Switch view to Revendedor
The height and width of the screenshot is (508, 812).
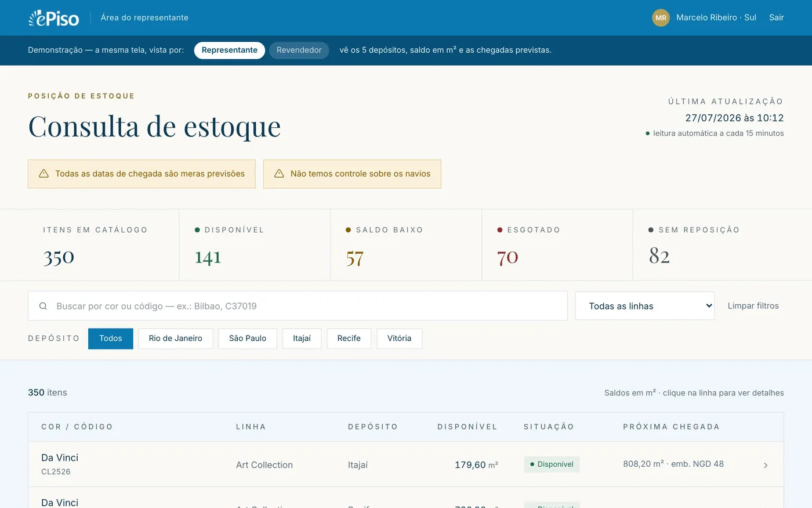click(x=299, y=50)
